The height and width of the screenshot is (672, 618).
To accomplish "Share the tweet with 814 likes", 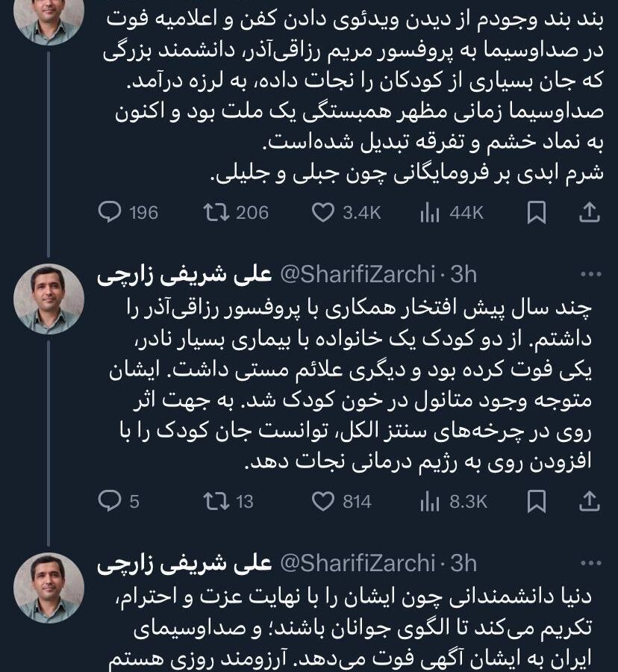I will pos(589,501).
